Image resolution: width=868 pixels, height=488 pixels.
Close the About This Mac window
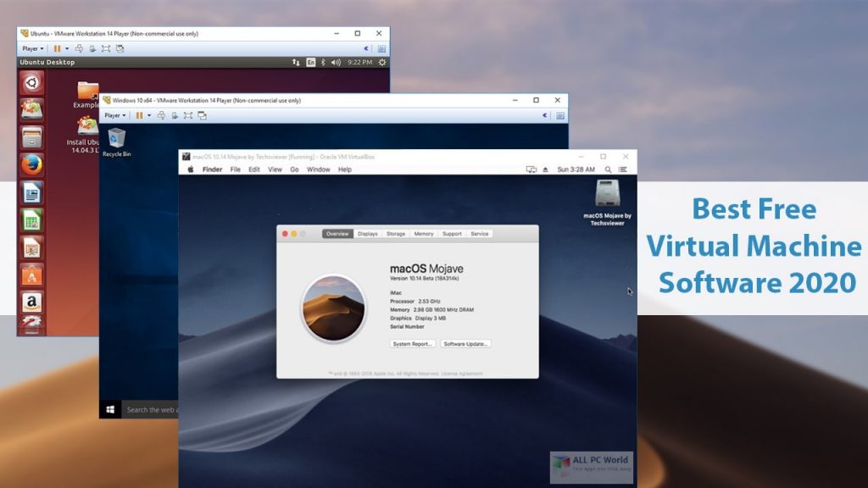[x=285, y=234]
